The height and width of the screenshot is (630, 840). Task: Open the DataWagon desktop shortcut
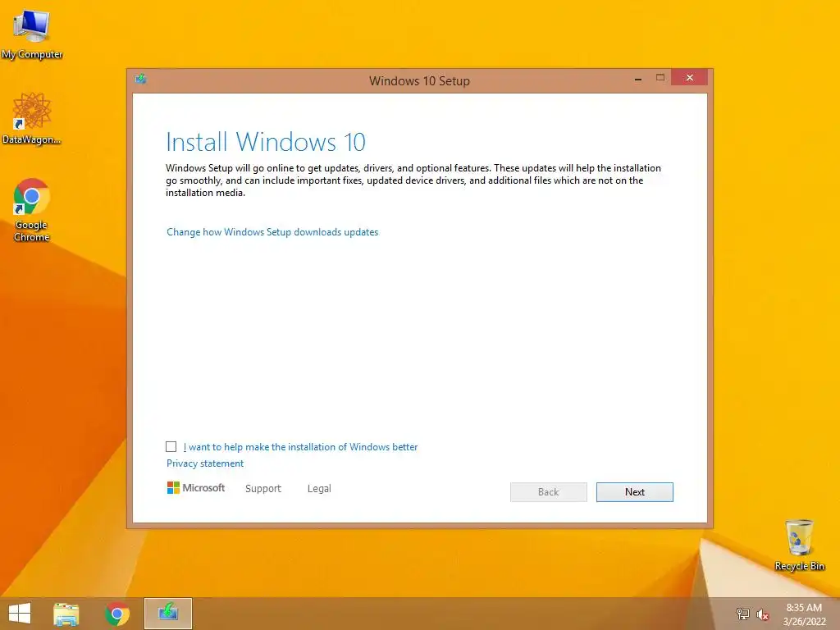coord(32,119)
